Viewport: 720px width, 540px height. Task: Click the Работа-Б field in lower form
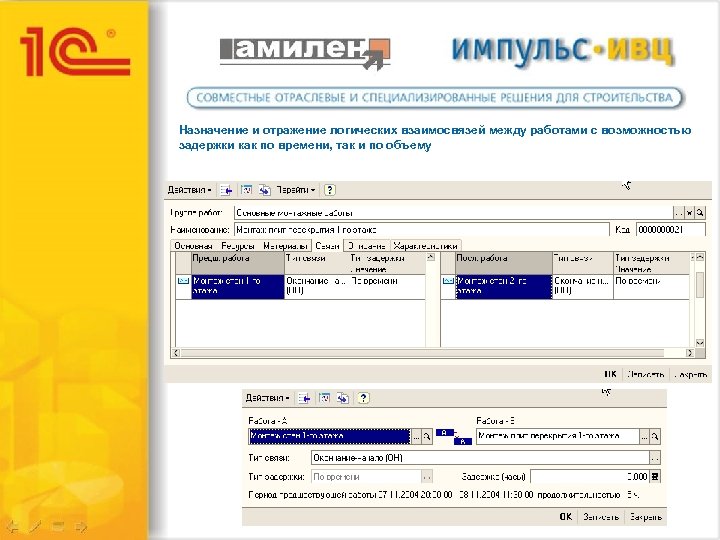(x=557, y=436)
